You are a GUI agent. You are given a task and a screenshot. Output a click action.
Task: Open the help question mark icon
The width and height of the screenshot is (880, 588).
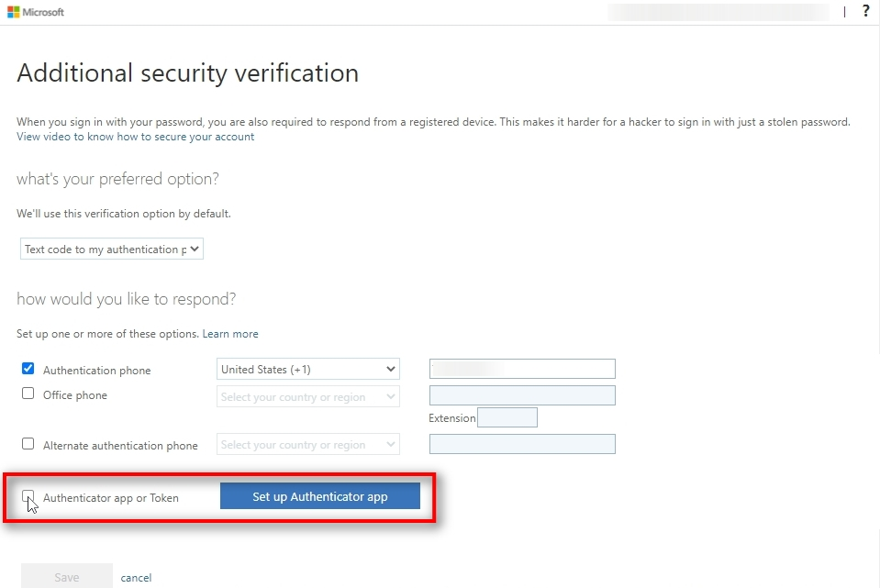(865, 11)
